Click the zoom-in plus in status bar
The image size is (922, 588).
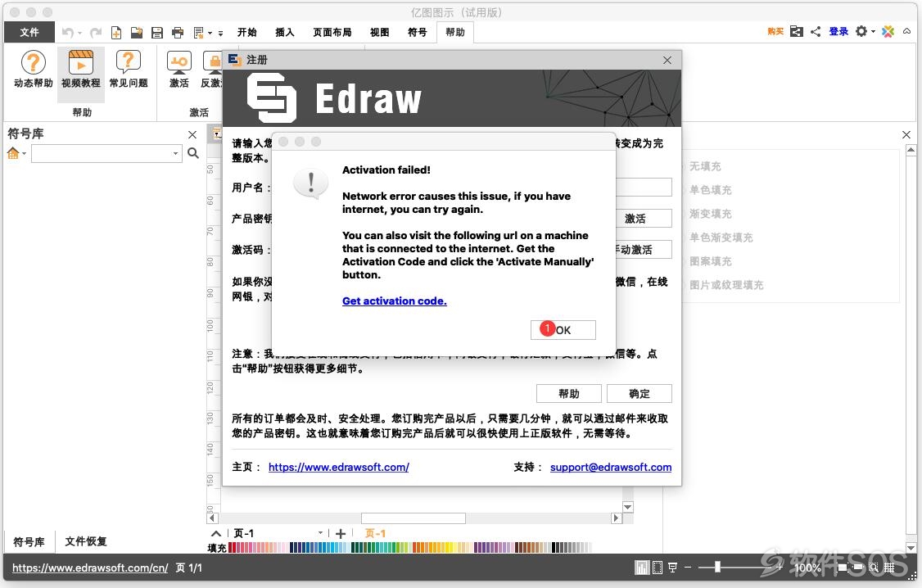point(780,568)
